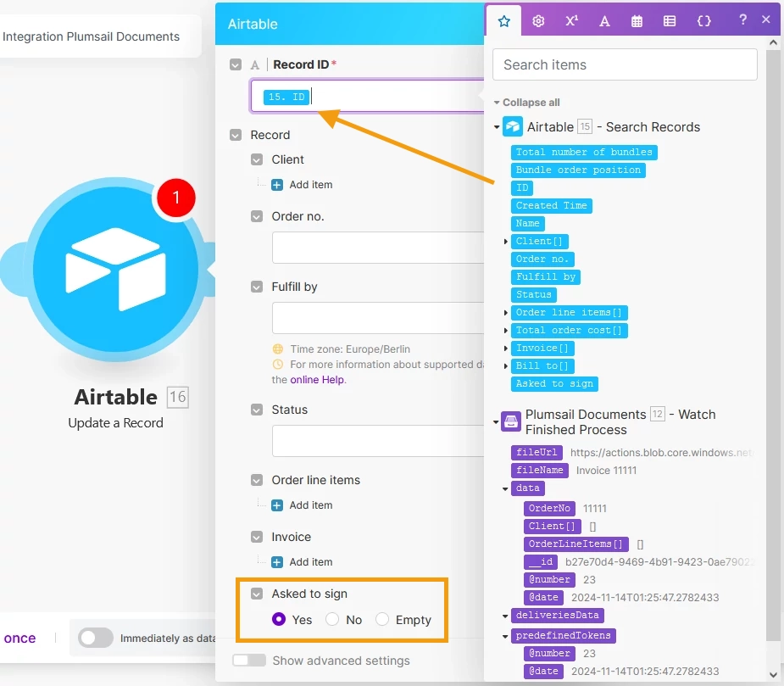Toggle Immediately as data arrives switch
The height and width of the screenshot is (686, 784).
click(96, 638)
